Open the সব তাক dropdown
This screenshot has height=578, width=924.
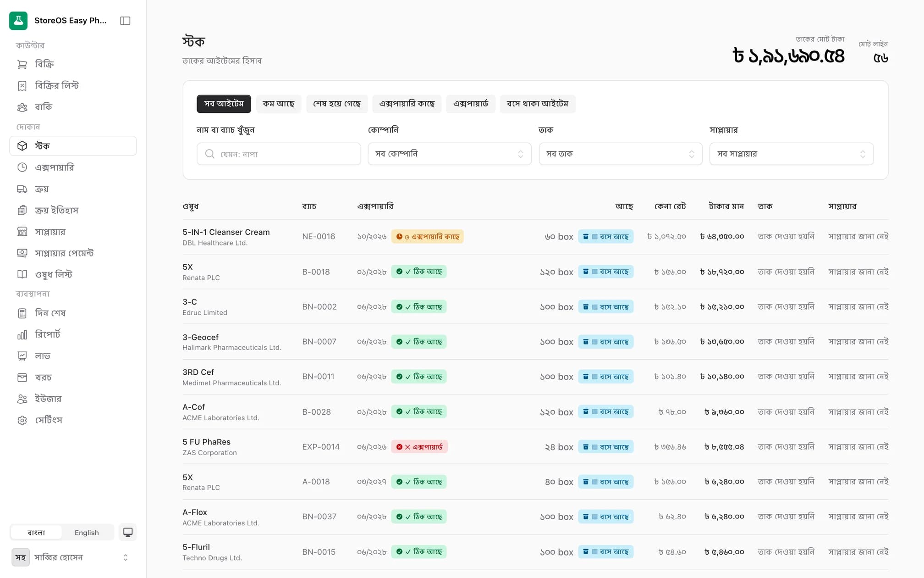click(621, 154)
